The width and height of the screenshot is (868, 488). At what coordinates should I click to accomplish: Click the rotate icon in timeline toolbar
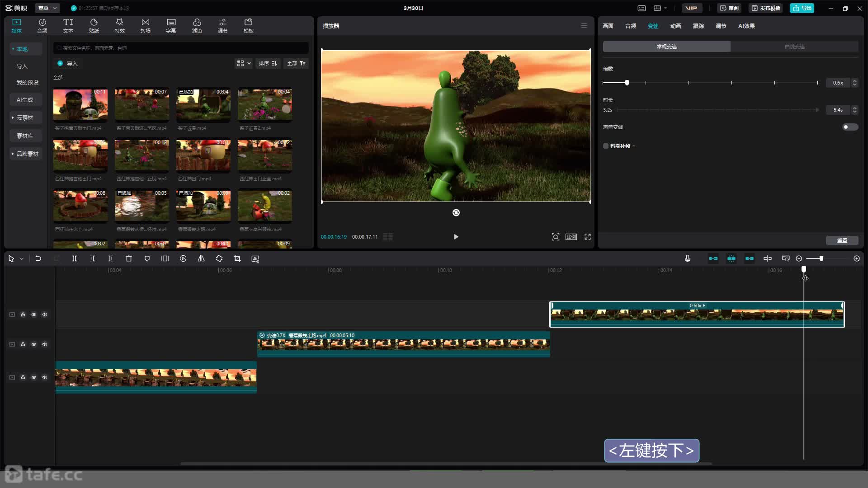[219, 258]
